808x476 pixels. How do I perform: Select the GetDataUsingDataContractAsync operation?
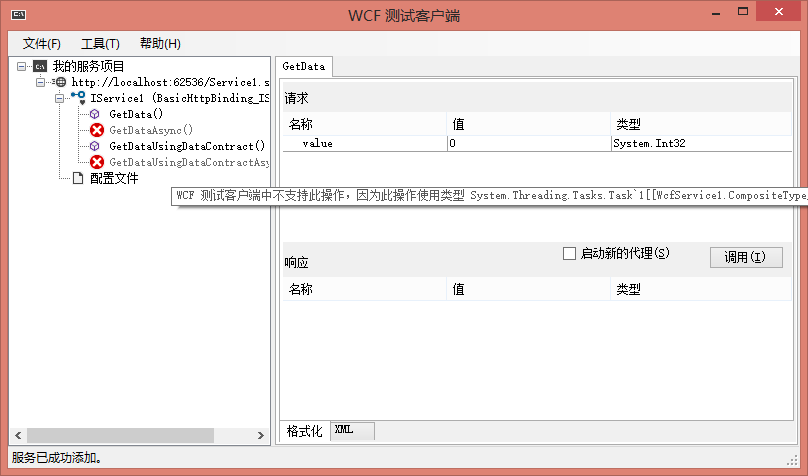coord(189,162)
